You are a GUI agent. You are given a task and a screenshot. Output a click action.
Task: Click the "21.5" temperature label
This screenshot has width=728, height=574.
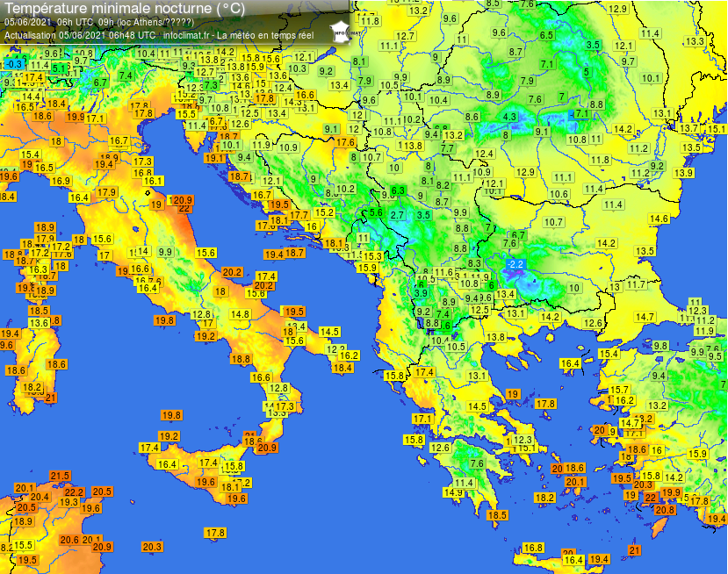click(60, 476)
